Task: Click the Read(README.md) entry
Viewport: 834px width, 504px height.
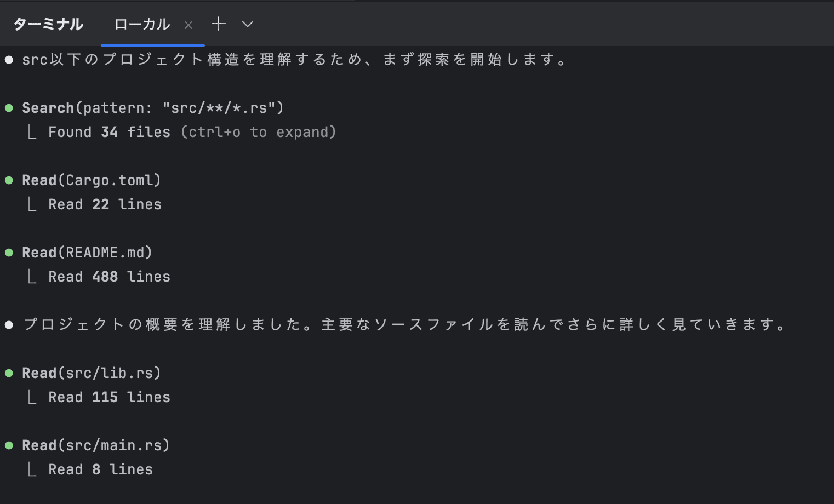Action: [x=87, y=253]
